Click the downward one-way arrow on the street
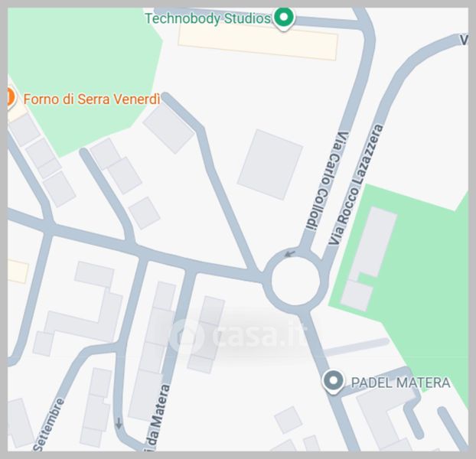 (x=119, y=423)
